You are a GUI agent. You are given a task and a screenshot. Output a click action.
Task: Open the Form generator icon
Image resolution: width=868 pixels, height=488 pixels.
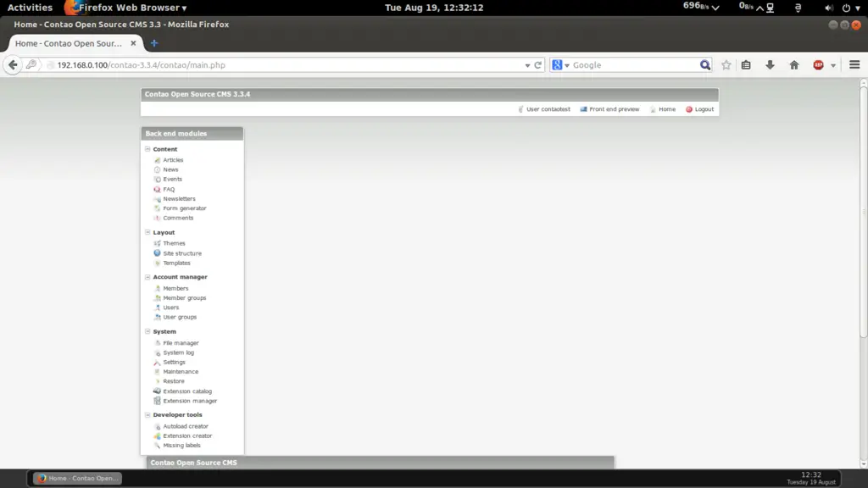click(x=157, y=208)
